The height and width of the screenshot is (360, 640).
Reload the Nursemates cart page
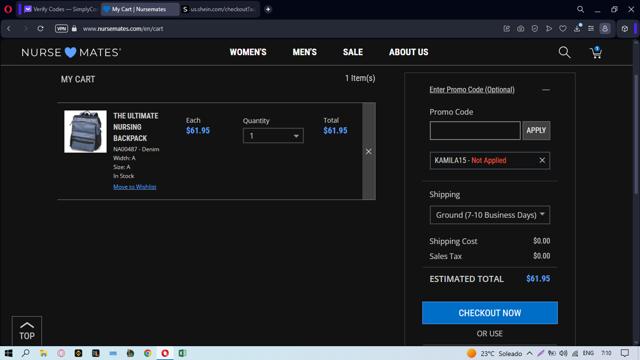(x=40, y=29)
